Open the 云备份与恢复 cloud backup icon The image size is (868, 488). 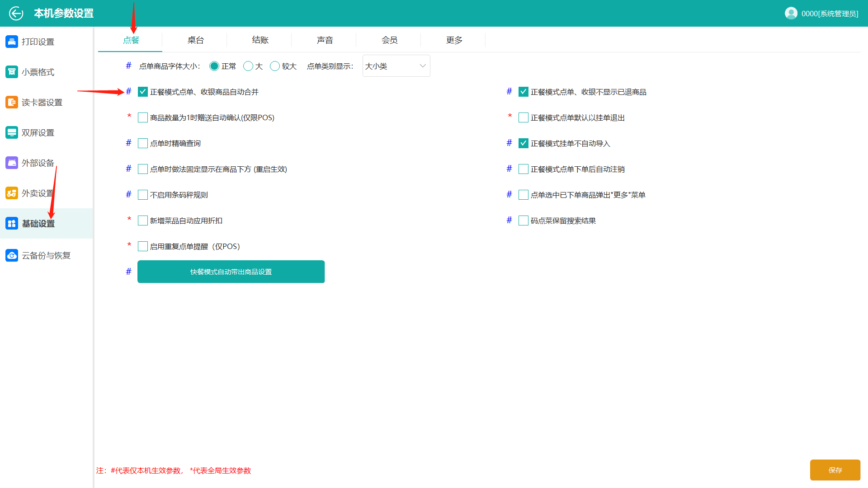(x=12, y=255)
